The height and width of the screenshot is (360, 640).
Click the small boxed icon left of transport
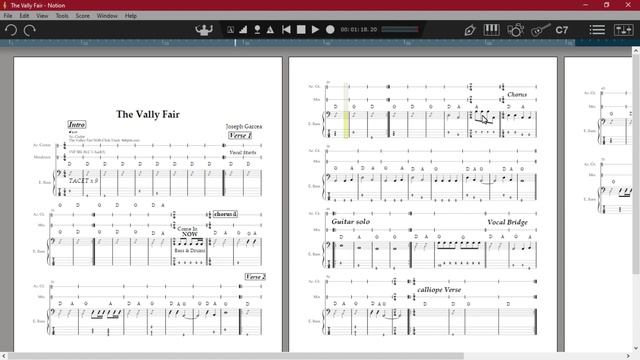(231, 30)
